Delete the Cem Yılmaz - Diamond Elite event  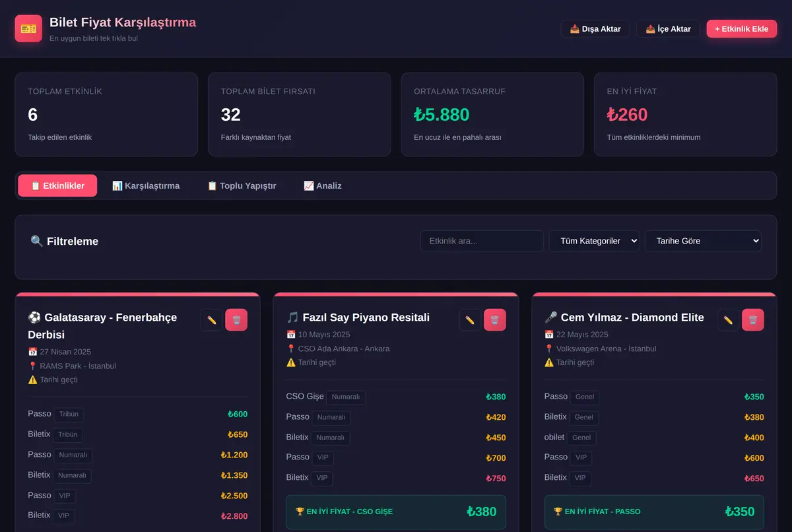point(753,319)
